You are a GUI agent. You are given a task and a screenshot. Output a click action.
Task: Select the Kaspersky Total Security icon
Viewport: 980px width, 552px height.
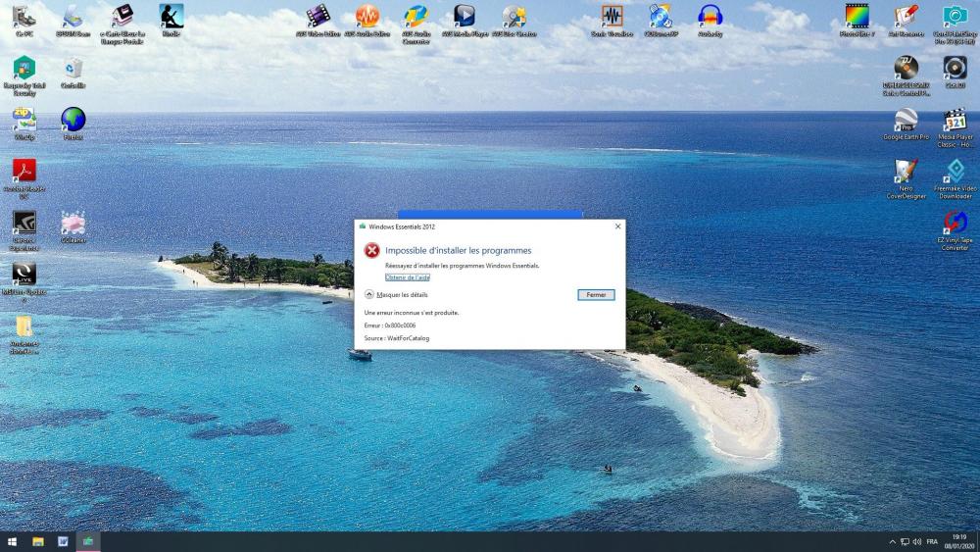coord(24,69)
